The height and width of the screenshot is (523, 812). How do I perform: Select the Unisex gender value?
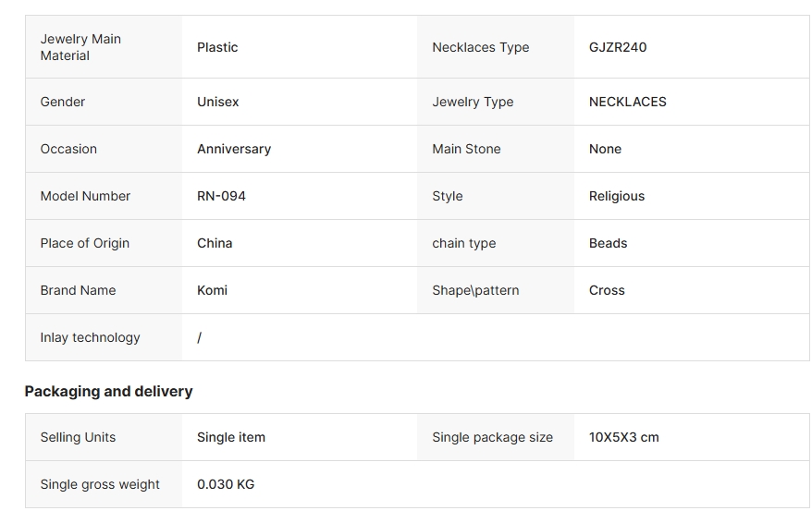[x=218, y=102]
